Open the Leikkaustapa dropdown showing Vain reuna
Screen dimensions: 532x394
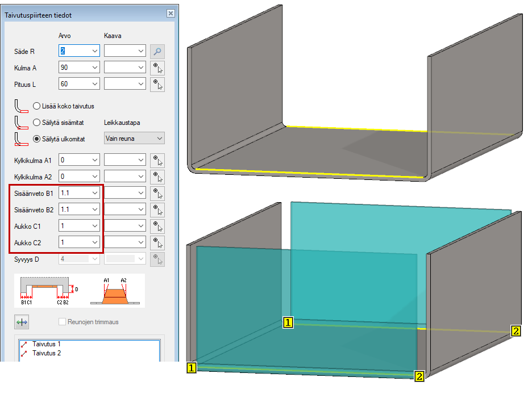pos(134,138)
